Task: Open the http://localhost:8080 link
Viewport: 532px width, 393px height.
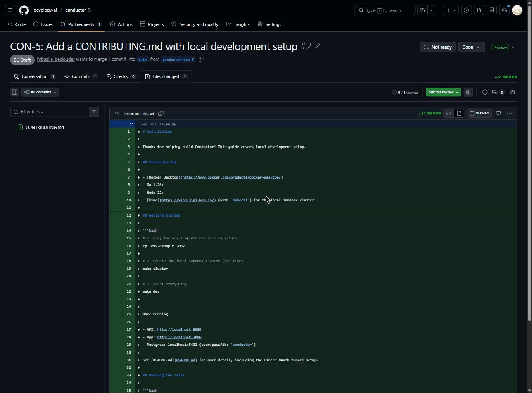Action: tap(179, 329)
